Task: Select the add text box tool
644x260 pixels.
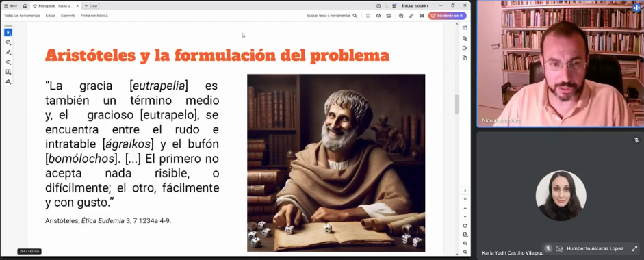Action: (x=8, y=72)
